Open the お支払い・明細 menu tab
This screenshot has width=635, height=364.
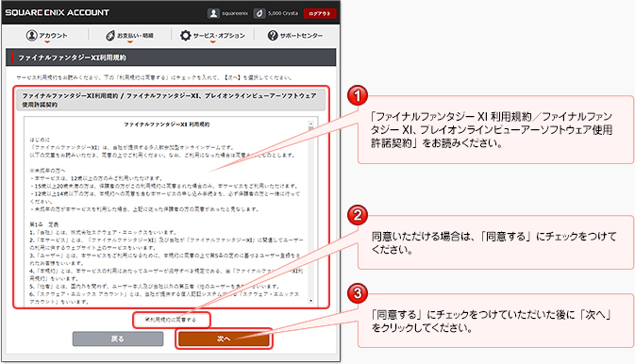129,36
